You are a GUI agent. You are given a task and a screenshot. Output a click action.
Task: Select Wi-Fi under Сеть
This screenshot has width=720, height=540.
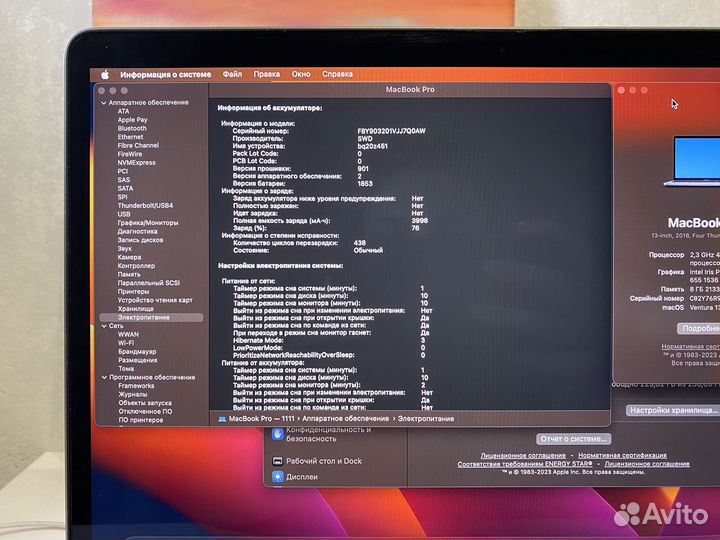tap(126, 343)
